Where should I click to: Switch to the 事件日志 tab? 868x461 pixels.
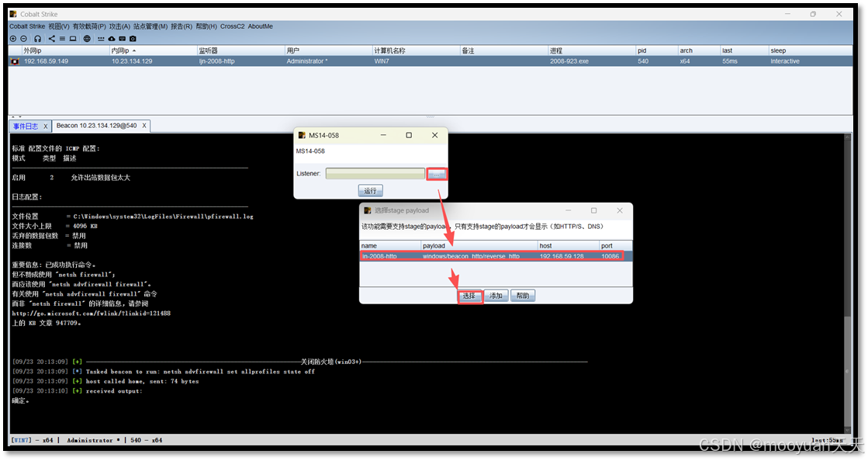click(x=26, y=127)
